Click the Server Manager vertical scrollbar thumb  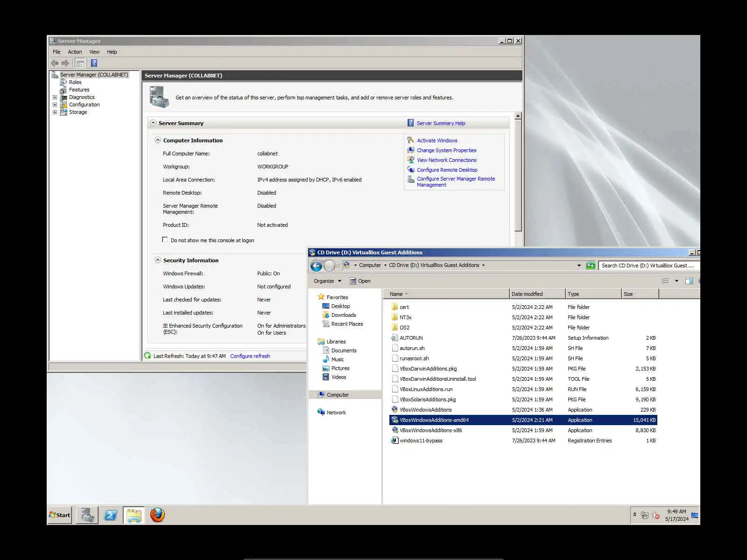click(x=518, y=175)
